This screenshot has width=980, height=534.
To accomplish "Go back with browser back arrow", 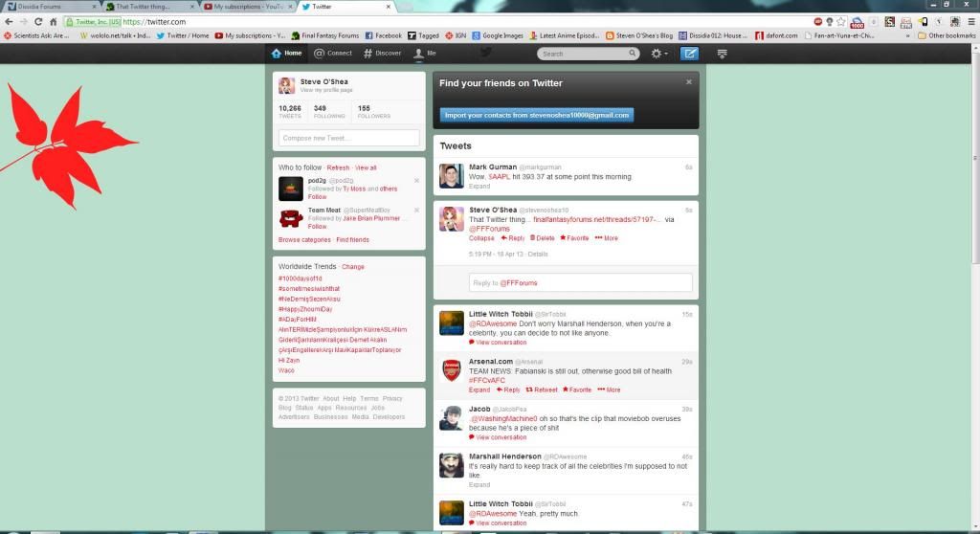I will tap(9, 21).
